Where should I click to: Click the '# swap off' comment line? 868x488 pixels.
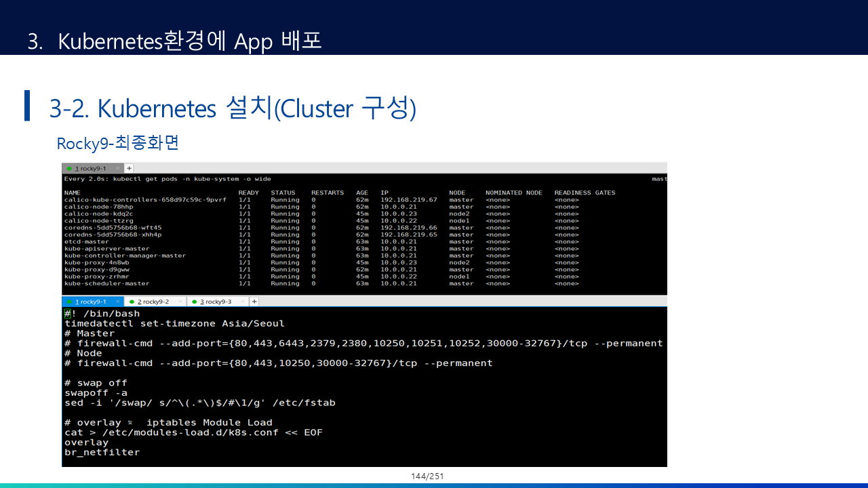tap(96, 383)
